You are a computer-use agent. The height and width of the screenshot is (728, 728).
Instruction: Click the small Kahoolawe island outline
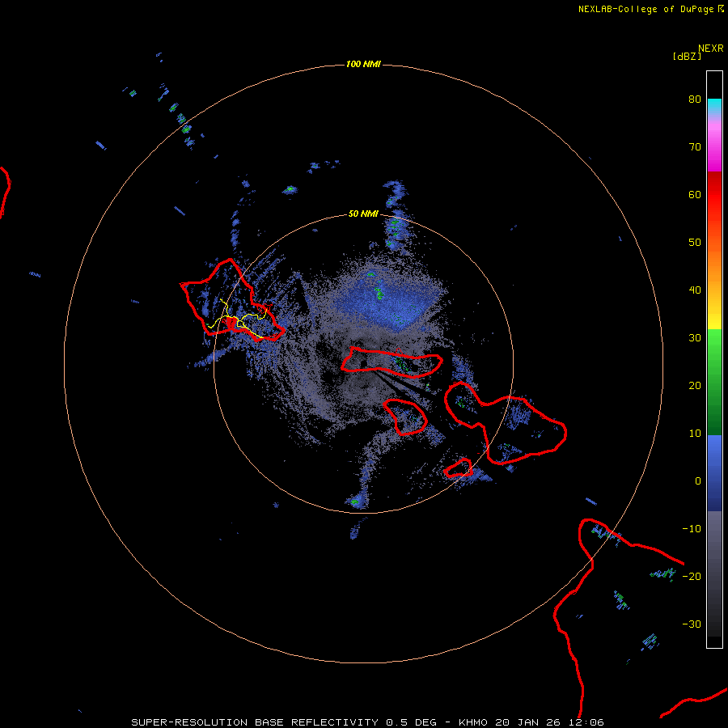(459, 468)
